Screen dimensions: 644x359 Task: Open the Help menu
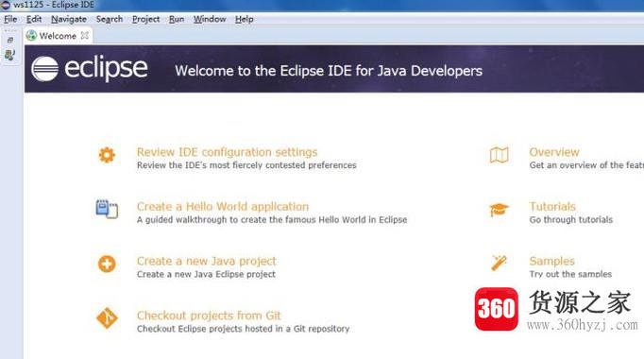coord(244,19)
